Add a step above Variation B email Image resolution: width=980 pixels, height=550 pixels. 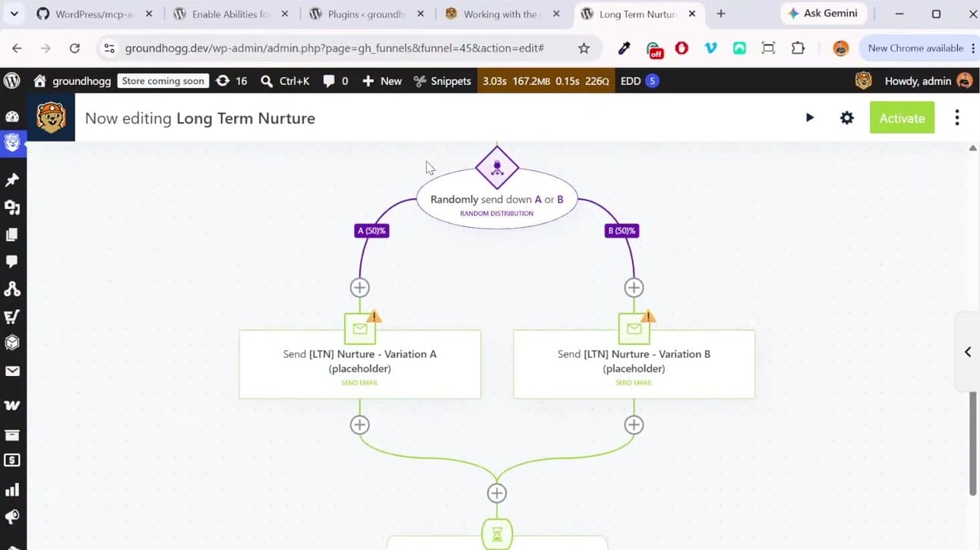point(634,288)
